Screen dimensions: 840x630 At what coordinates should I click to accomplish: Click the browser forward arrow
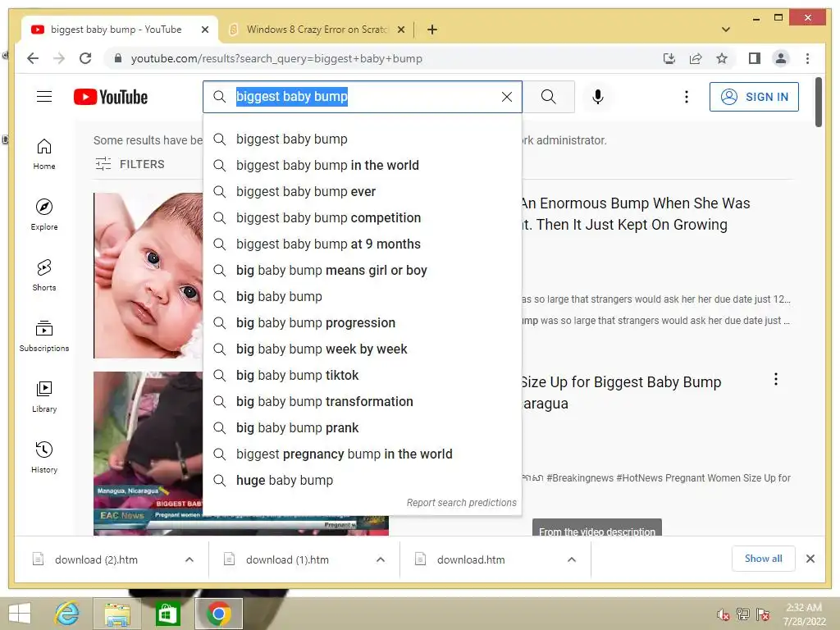[x=59, y=58]
